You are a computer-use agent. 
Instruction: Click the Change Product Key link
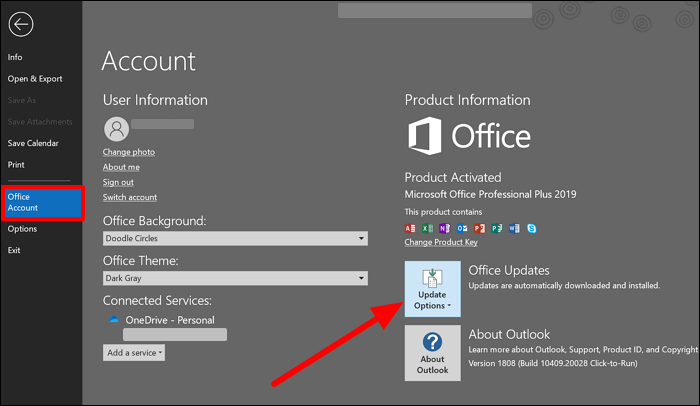[441, 243]
